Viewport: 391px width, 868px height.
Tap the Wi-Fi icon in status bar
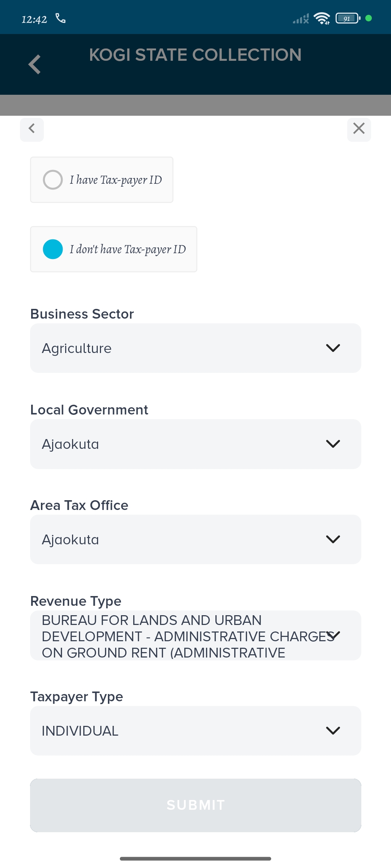(321, 18)
